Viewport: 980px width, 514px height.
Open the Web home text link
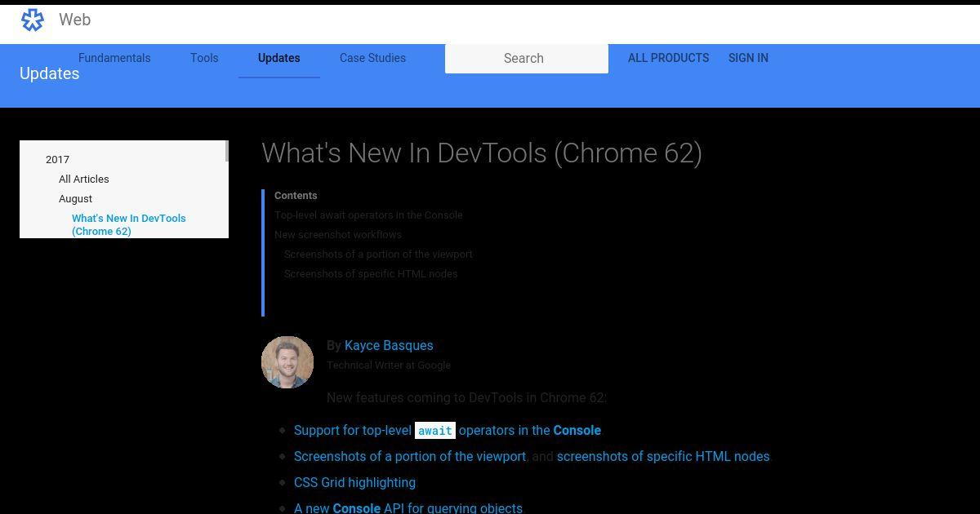74,20
